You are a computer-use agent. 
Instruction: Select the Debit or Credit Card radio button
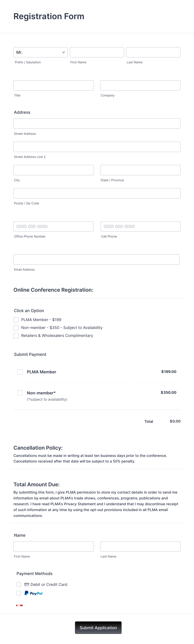click(x=19, y=584)
